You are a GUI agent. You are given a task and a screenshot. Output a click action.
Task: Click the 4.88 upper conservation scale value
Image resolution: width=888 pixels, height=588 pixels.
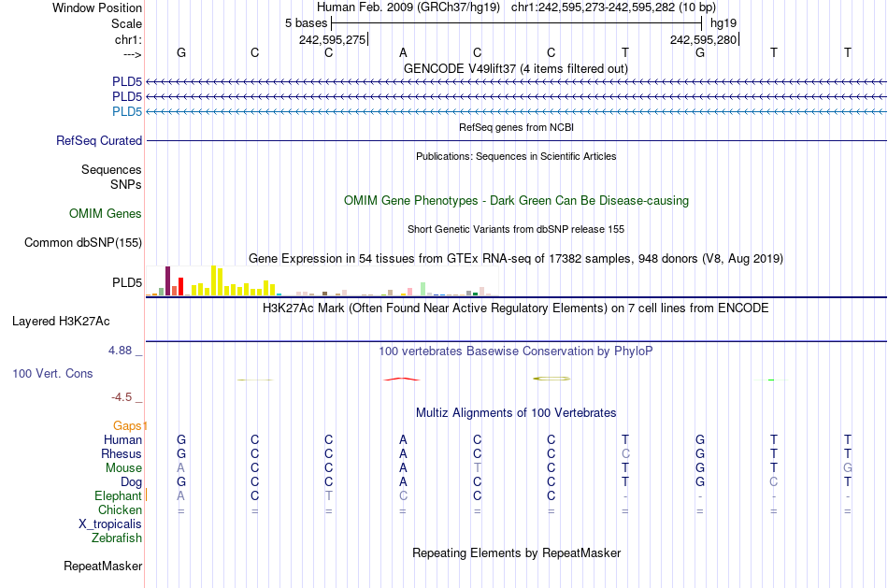click(120, 351)
